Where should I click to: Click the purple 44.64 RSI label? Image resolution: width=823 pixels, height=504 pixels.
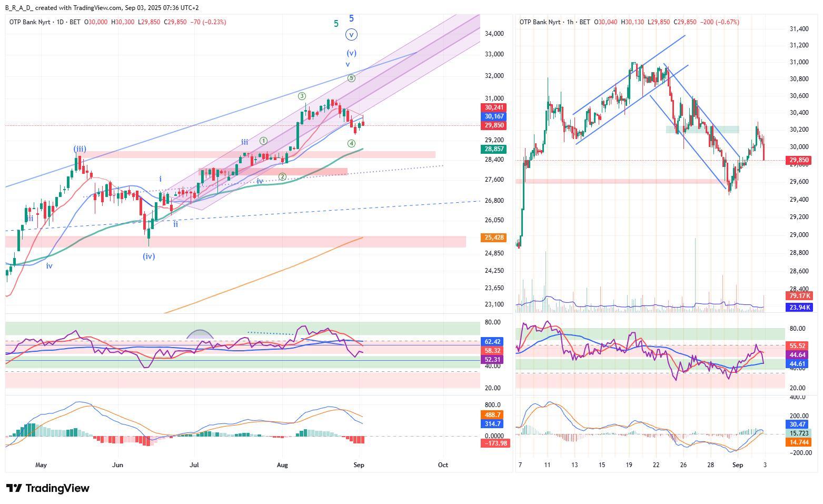tap(798, 355)
